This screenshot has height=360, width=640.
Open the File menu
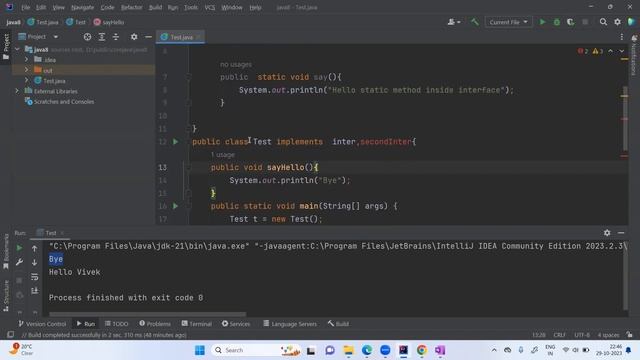click(x=25, y=7)
